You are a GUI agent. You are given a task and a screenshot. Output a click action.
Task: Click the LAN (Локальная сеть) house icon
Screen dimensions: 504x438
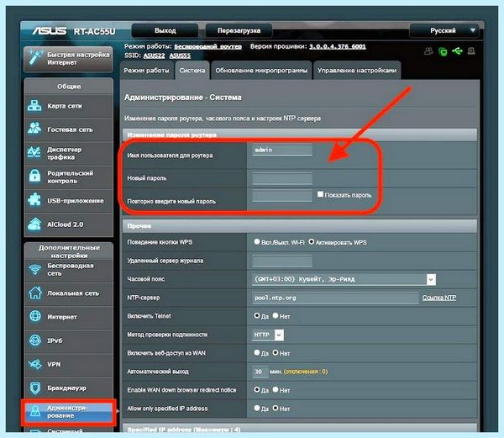[35, 293]
